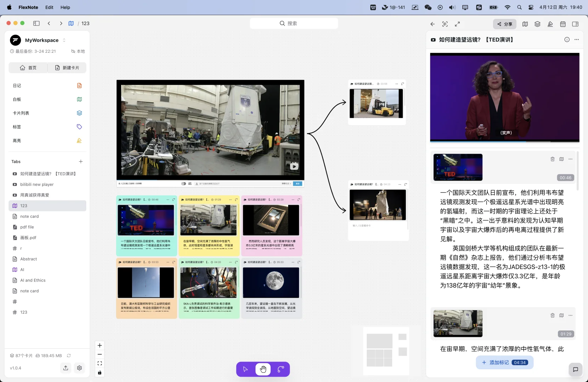Show info for 如何建造望远镜 video card
The width and height of the screenshot is (588, 382).
(567, 40)
